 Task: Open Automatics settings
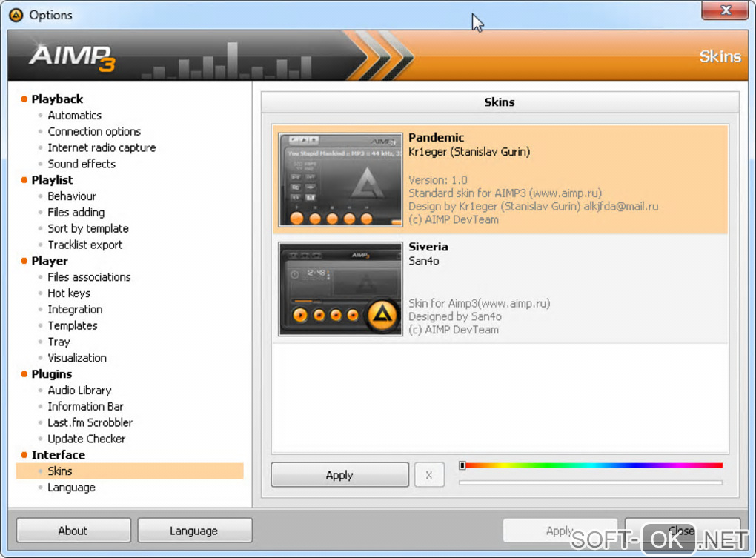pos(74,116)
